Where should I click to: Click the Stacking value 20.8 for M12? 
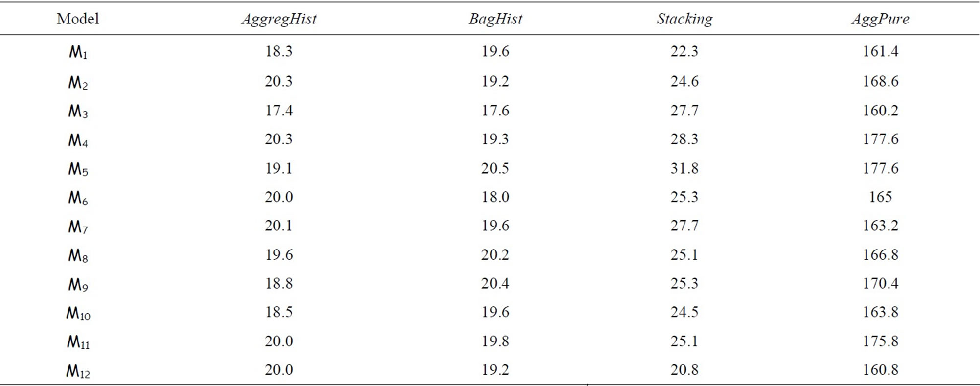coord(684,370)
